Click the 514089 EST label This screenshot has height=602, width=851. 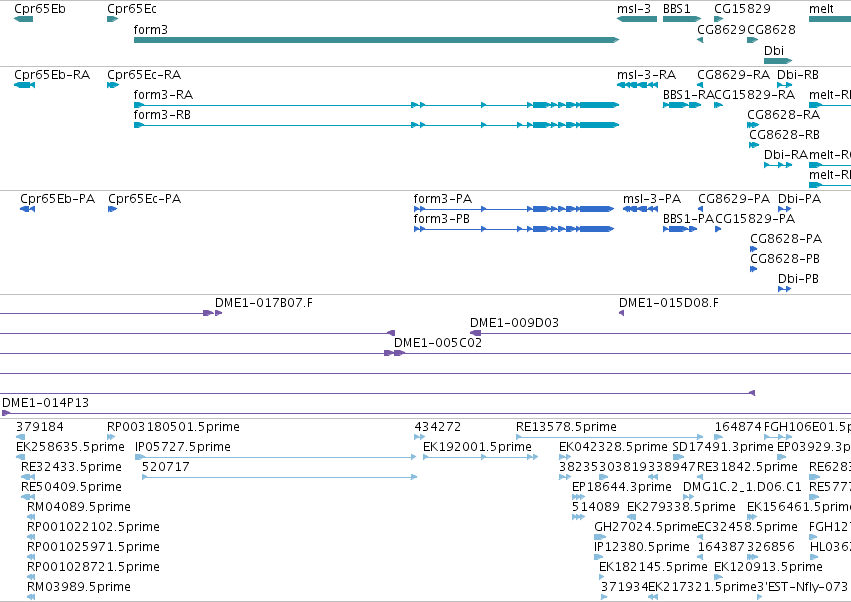click(x=595, y=507)
